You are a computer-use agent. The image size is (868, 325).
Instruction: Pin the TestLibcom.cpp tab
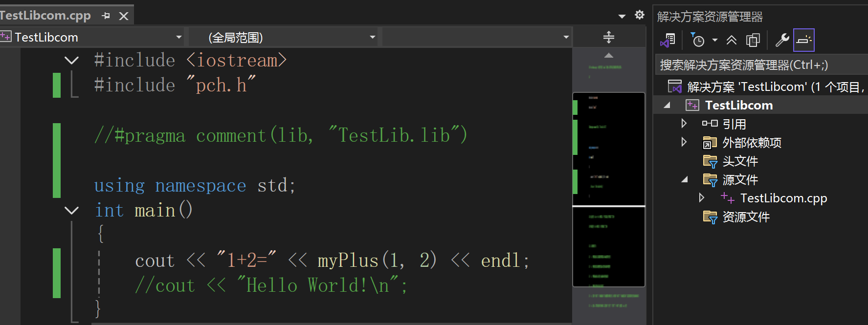(106, 16)
